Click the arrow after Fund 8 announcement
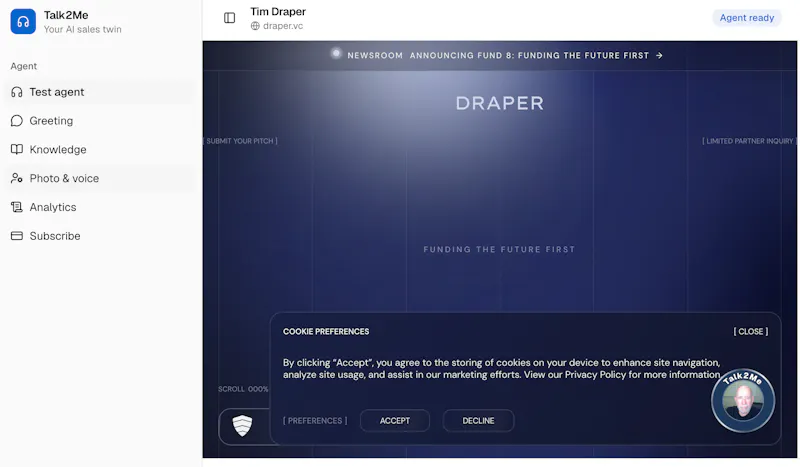Viewport: 800px width, 467px height. point(659,55)
